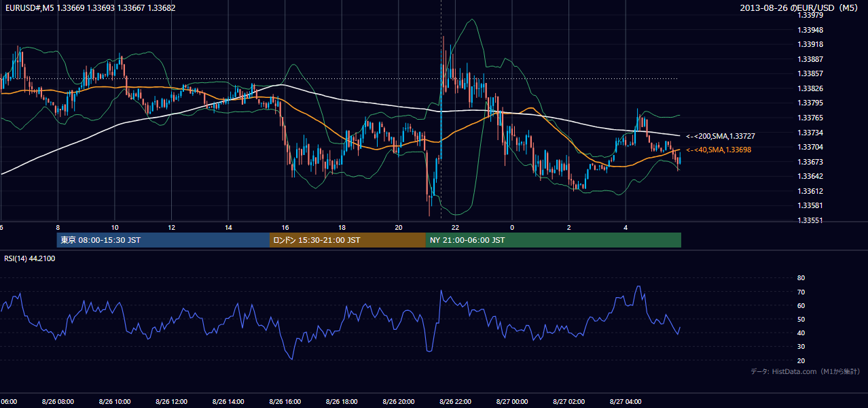This screenshot has width=868, height=408.
Task: Click the HistData.com data source credit
Action: point(805,371)
